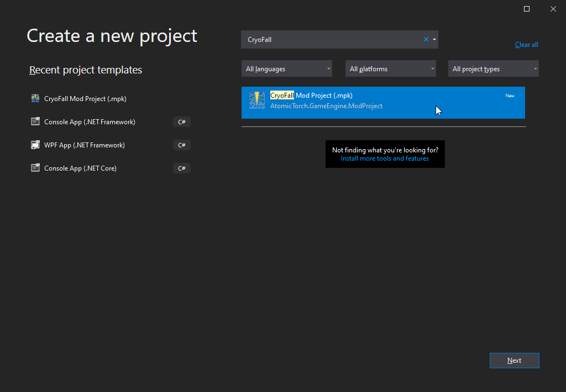This screenshot has width=566, height=392.
Task: Click the Console App (.NET Core) icon
Action: point(35,168)
